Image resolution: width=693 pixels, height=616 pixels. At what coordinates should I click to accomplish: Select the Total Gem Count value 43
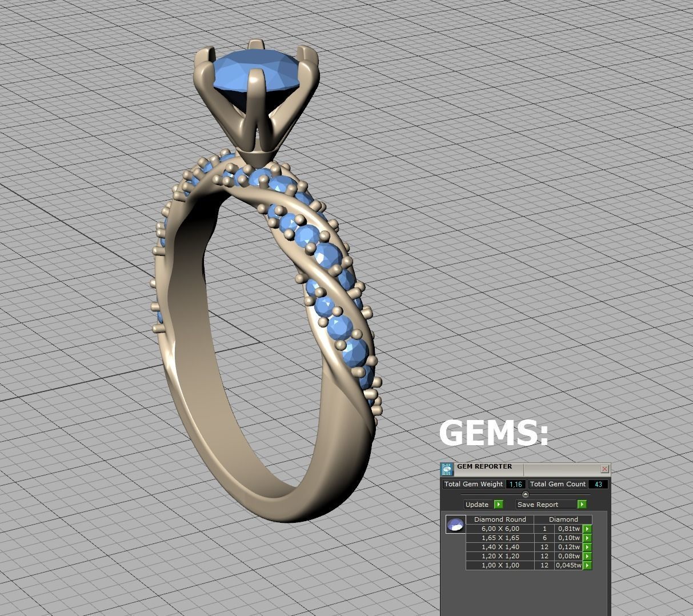[x=598, y=485]
